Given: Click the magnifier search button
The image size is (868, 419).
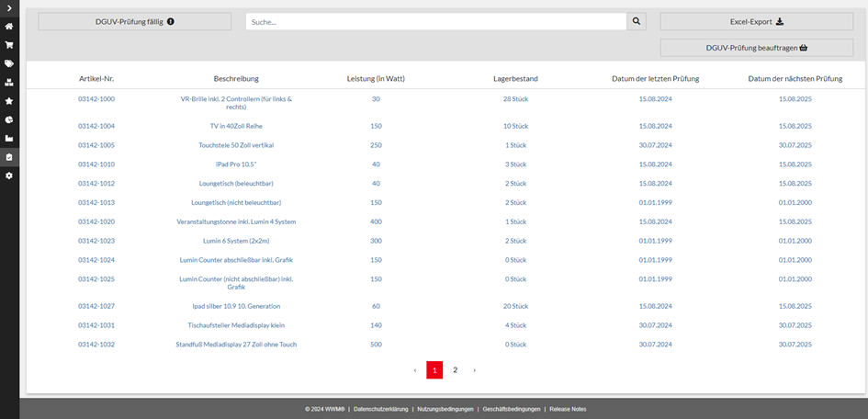Looking at the screenshot, I should coord(636,21).
